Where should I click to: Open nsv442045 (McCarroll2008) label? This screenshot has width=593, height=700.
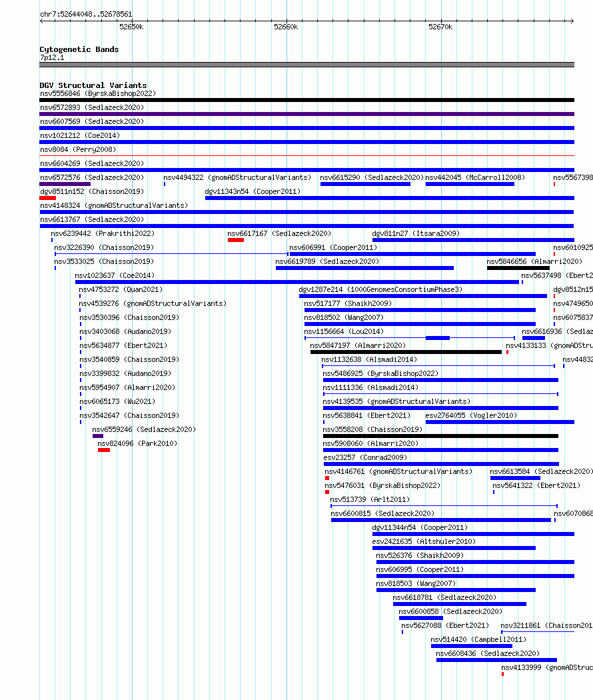click(x=475, y=177)
